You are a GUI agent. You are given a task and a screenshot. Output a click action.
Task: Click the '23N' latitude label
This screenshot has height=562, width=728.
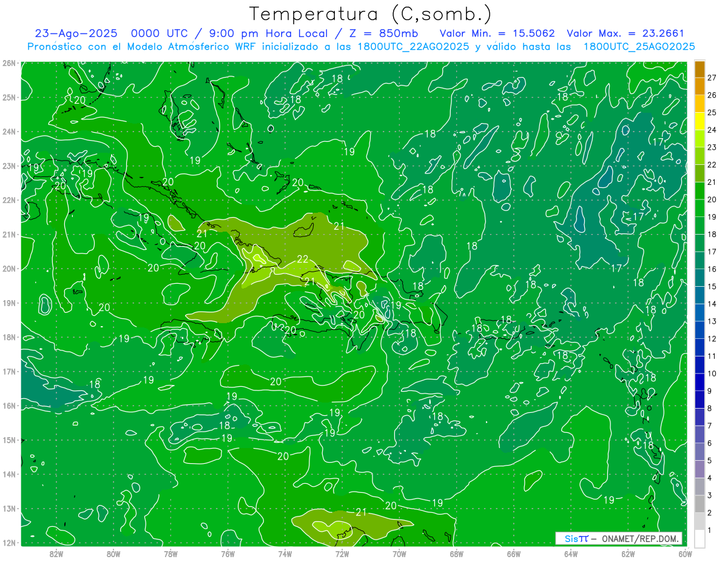coord(8,166)
